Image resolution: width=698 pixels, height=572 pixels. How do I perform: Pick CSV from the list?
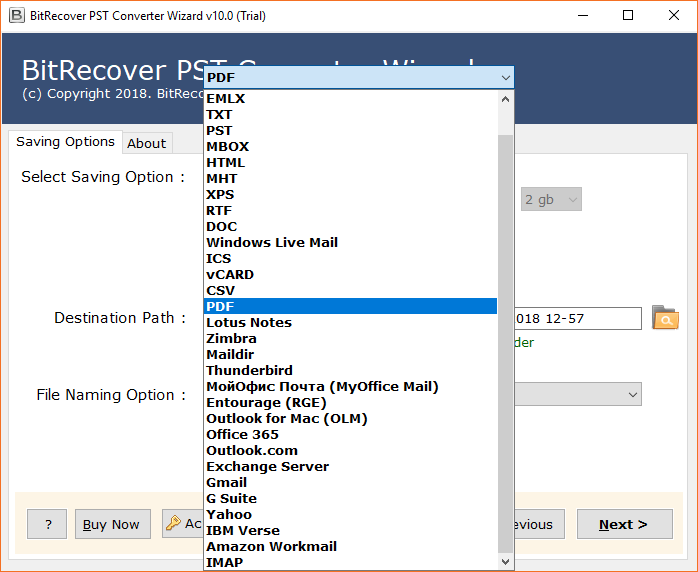pyautogui.click(x=350, y=291)
